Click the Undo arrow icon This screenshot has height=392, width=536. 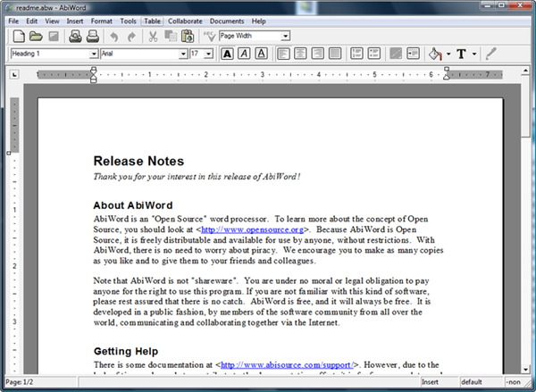tap(113, 37)
